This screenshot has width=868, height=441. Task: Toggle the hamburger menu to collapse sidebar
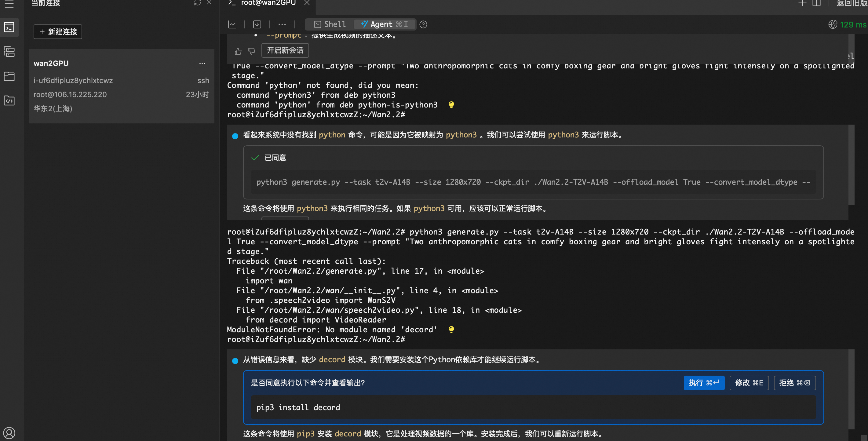pyautogui.click(x=9, y=4)
